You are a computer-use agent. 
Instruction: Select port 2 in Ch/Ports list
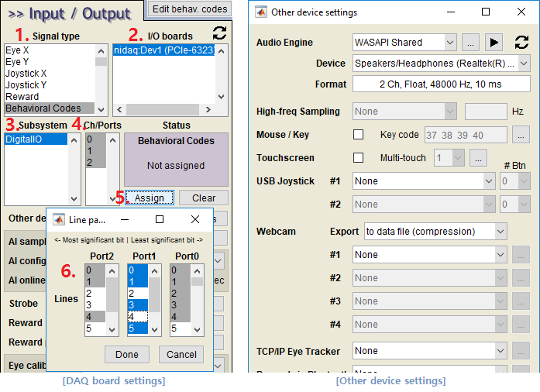tap(96, 162)
